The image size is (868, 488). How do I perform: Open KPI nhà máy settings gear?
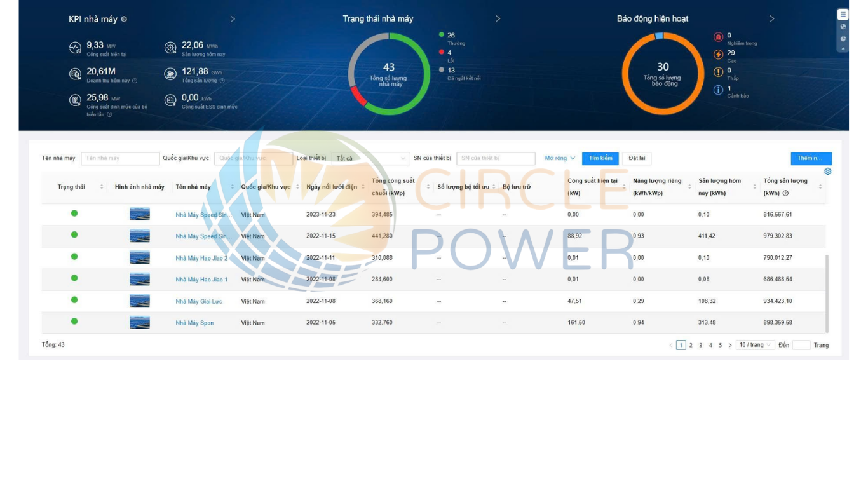(x=124, y=19)
